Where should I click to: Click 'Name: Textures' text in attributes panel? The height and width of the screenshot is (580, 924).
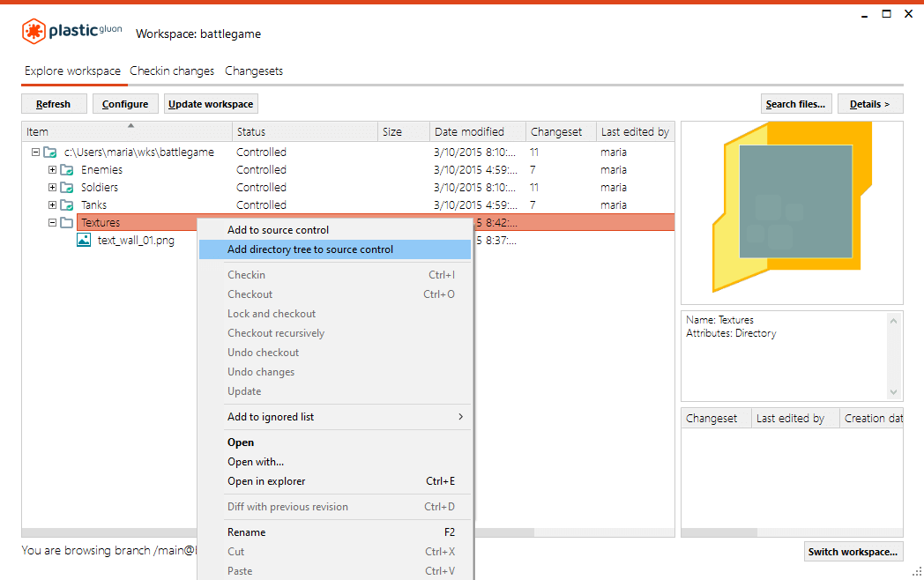[x=719, y=319]
